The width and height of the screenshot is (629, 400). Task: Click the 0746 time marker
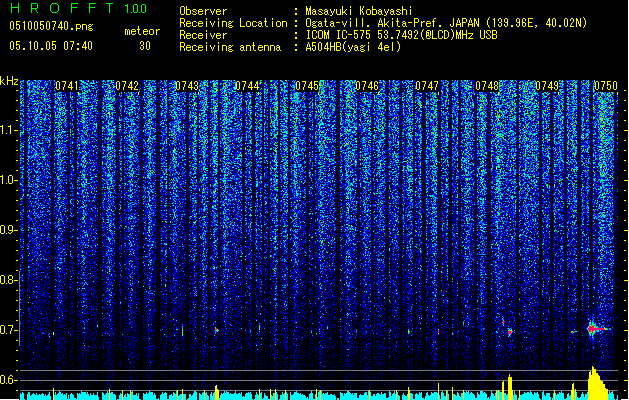[x=367, y=86]
